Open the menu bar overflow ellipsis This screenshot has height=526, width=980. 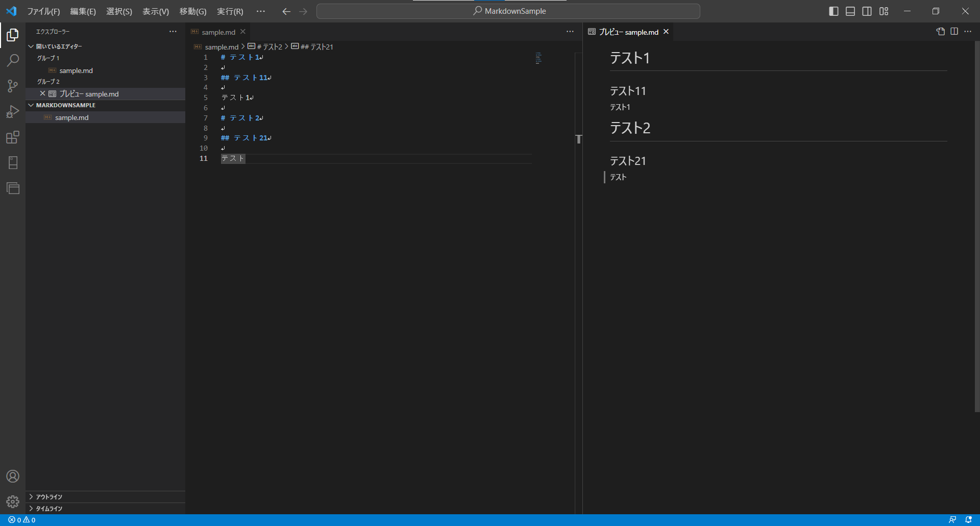tap(261, 11)
